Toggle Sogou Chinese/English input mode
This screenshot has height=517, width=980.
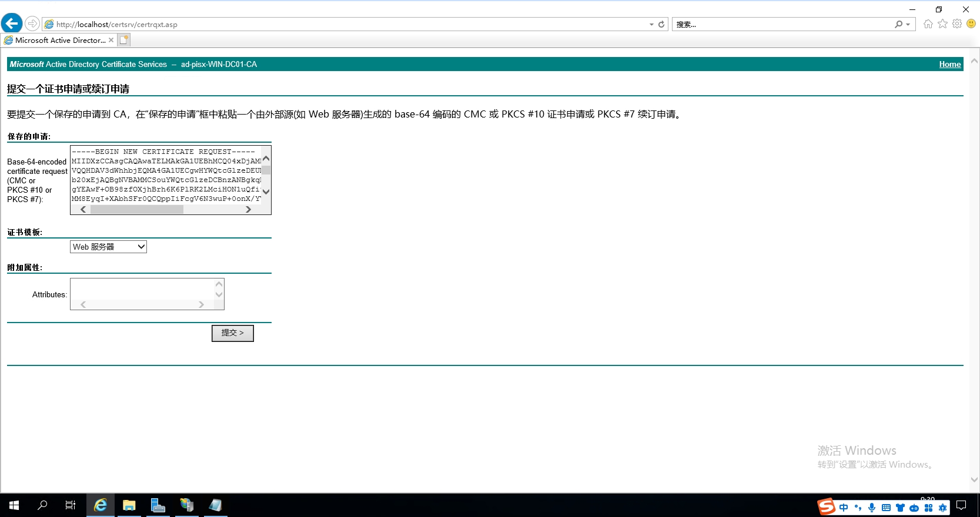click(x=844, y=508)
